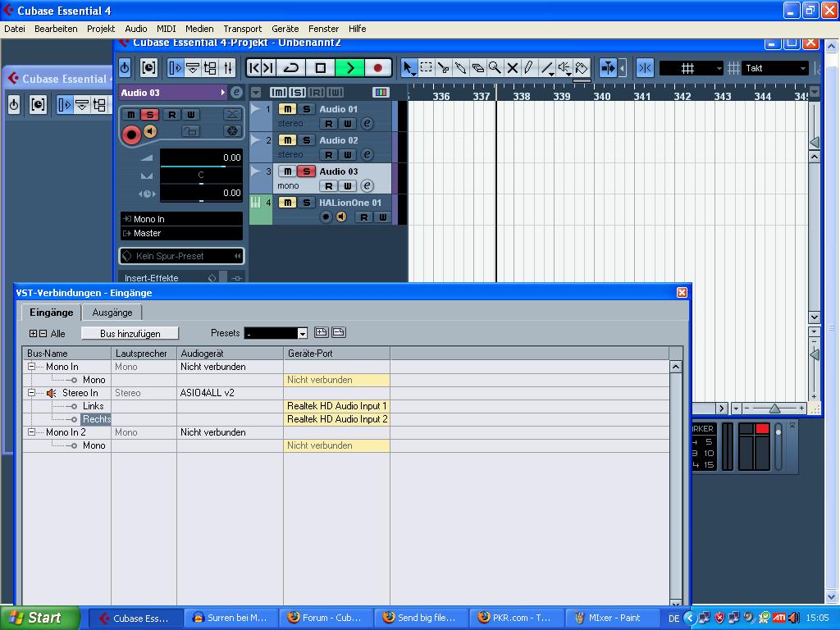Toggle the constrain delay compensation button
Image resolution: width=840 pixels, height=630 pixels.
125,68
